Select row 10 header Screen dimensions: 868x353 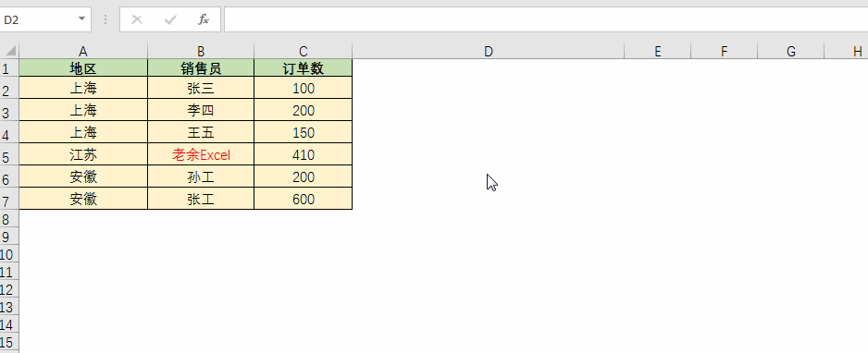(x=9, y=254)
